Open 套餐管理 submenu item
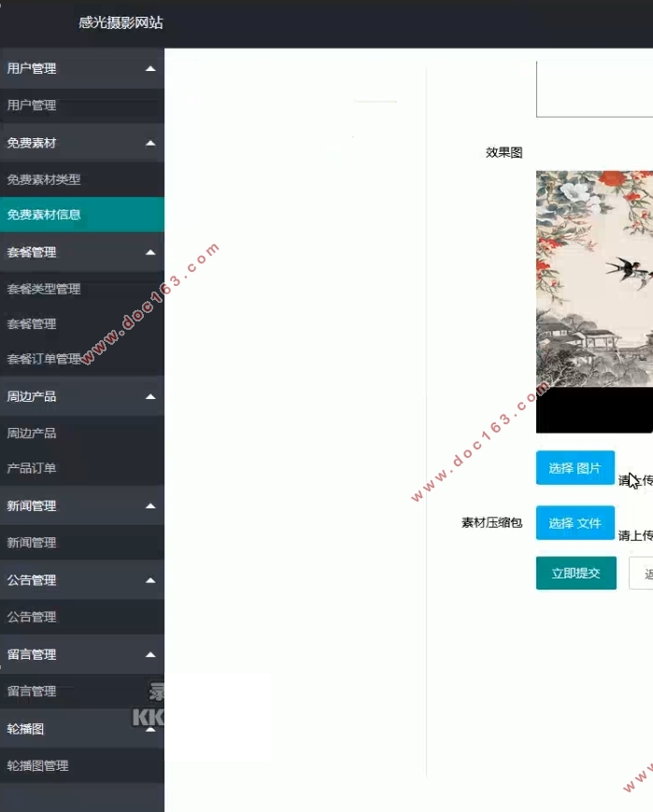Viewport: 653px width, 812px height. tap(82, 323)
